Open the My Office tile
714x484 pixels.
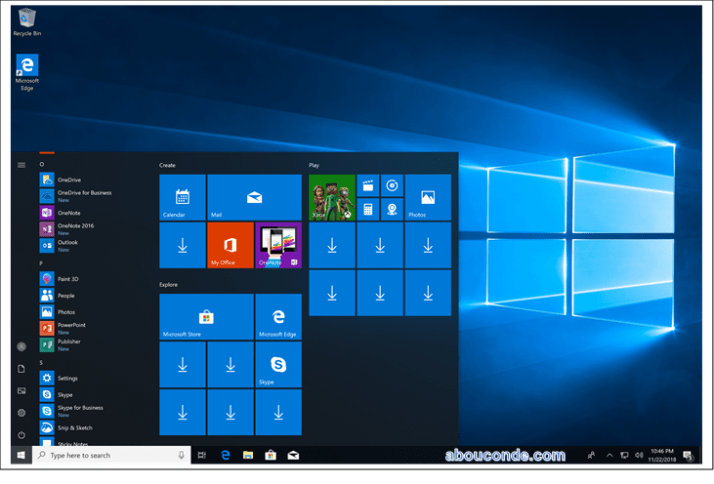tap(230, 245)
